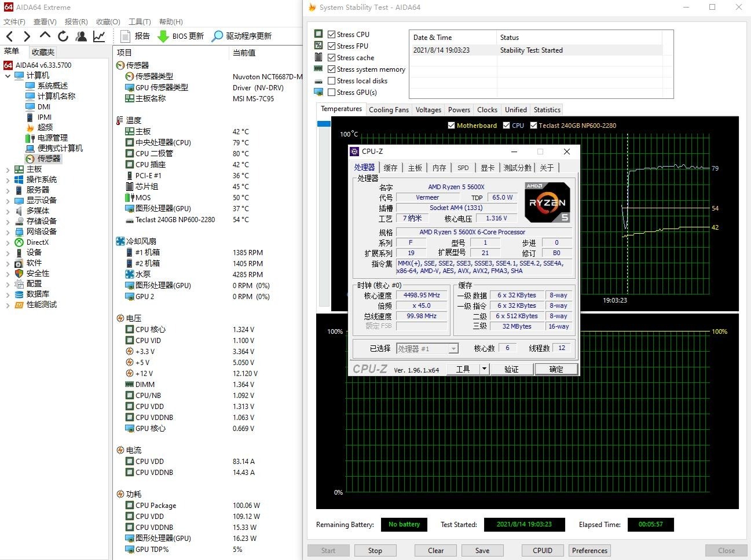
Task: Enable the Stress local disks checkbox
Action: 331,81
